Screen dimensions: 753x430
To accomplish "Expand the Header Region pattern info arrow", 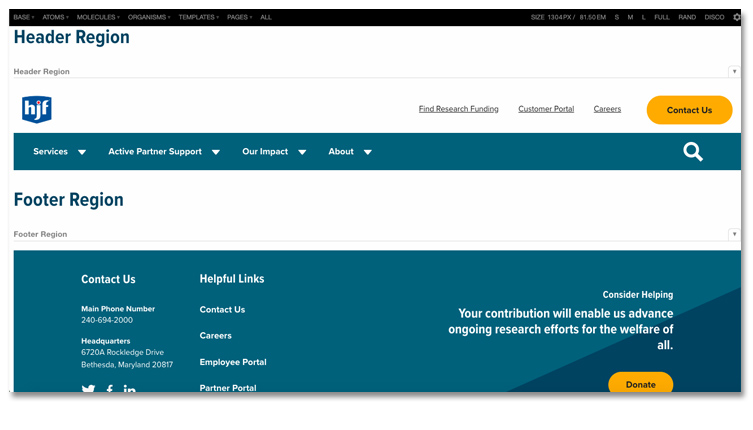I will 734,72.
